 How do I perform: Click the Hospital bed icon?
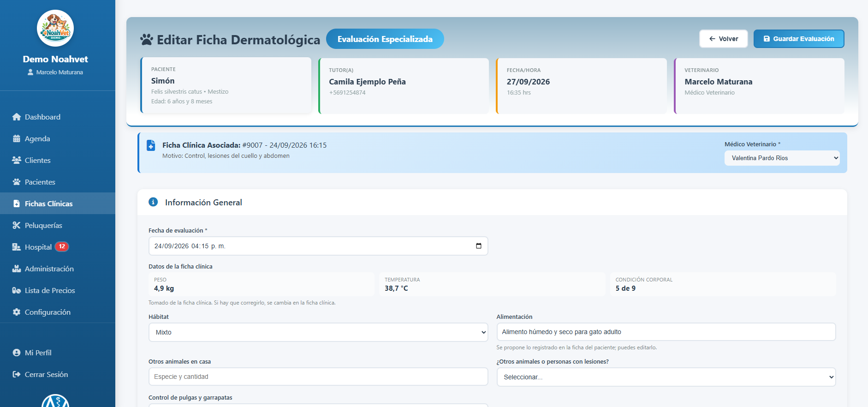[17, 247]
